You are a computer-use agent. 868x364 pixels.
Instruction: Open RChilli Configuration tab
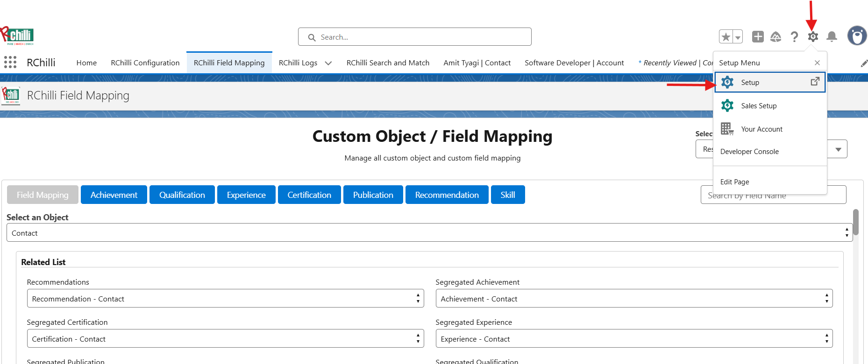point(145,63)
